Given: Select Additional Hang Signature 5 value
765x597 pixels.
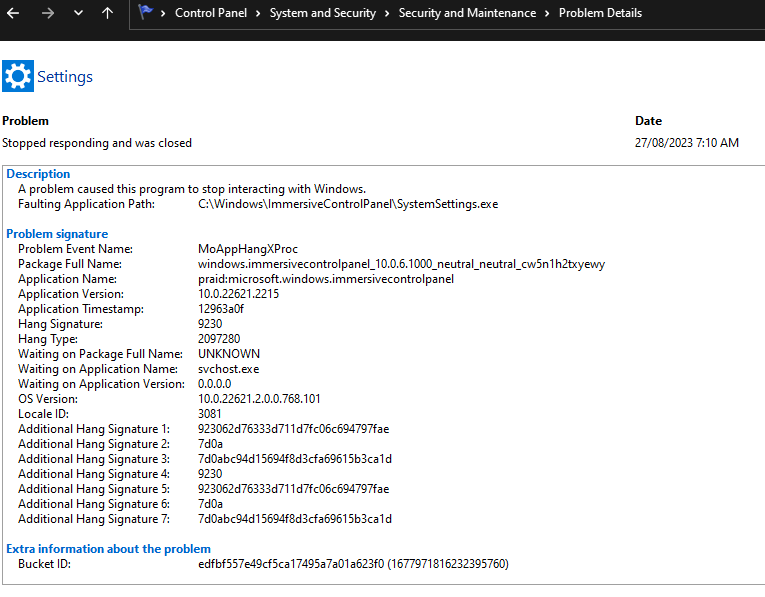Looking at the screenshot, I should point(293,489).
